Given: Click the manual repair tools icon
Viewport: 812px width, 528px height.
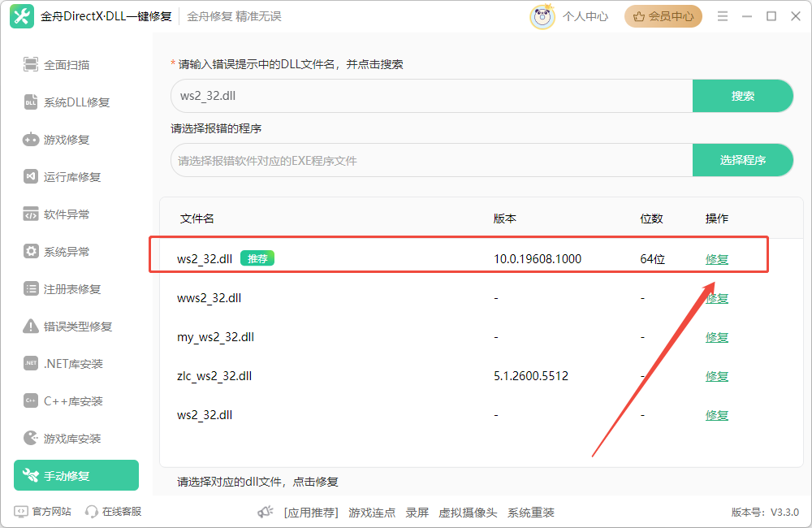Looking at the screenshot, I should tap(31, 475).
